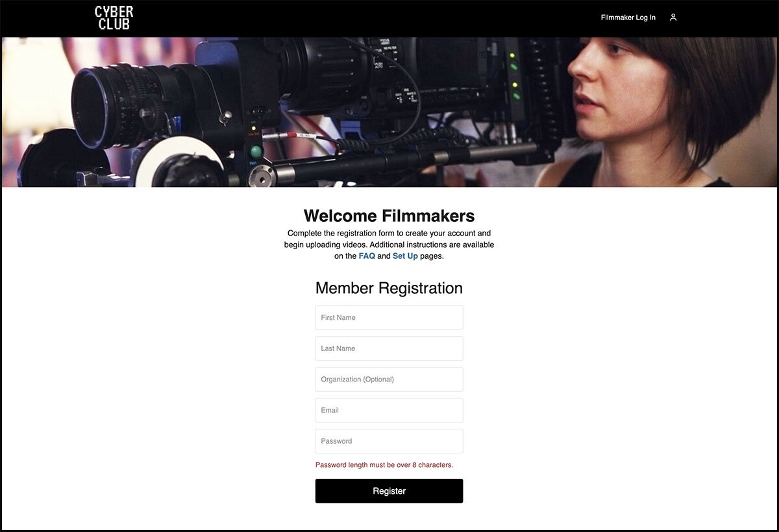779x532 pixels.
Task: Click the black Register button
Action: coord(389,491)
